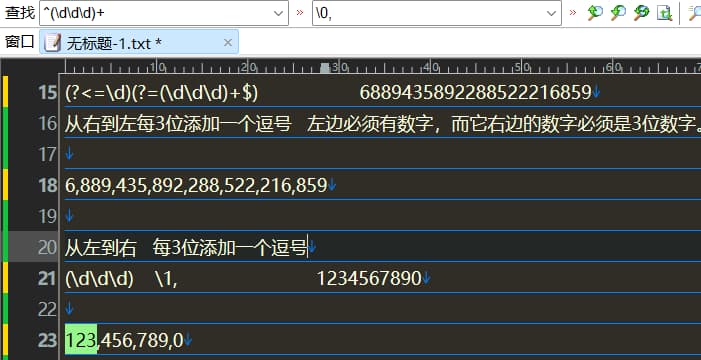
Task: Select line number 15 in the gutter
Action: [x=48, y=93]
